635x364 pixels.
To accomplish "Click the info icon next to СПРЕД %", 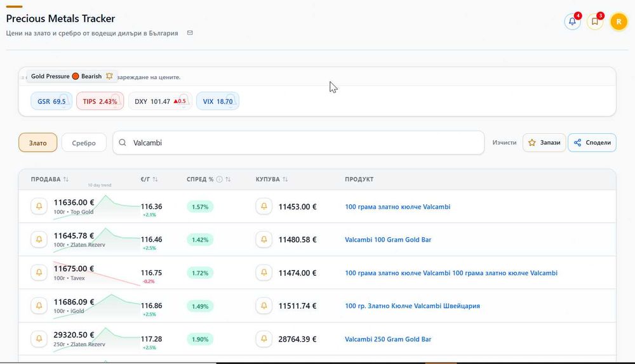I will [219, 179].
